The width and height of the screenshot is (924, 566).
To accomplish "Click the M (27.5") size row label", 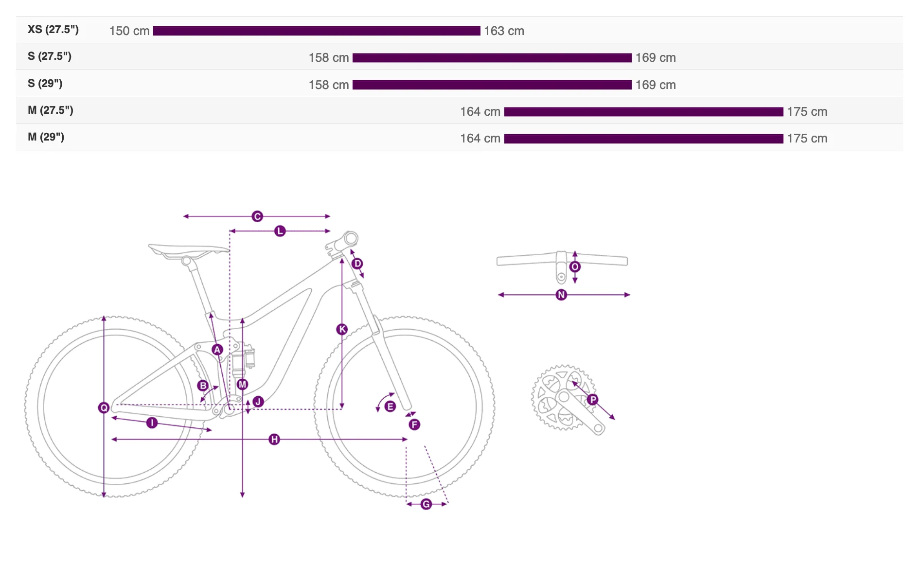I will [50, 110].
